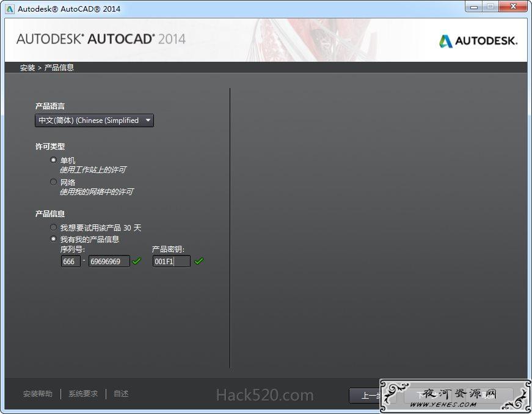Click the 安装 breadcrumb item
The width and height of the screenshot is (532, 414).
coord(27,68)
